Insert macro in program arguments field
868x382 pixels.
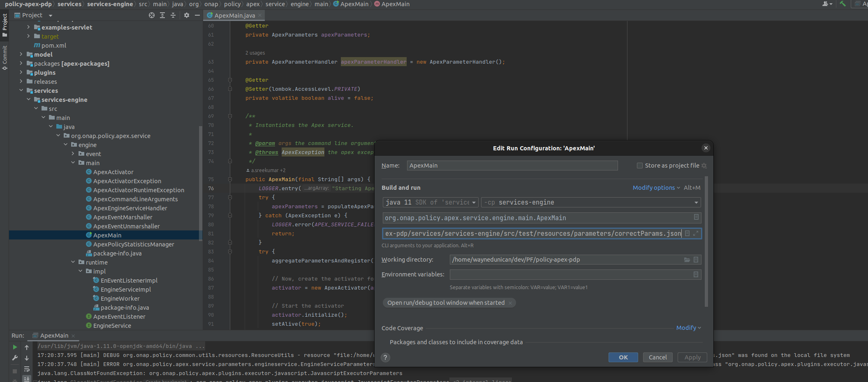coord(687,233)
